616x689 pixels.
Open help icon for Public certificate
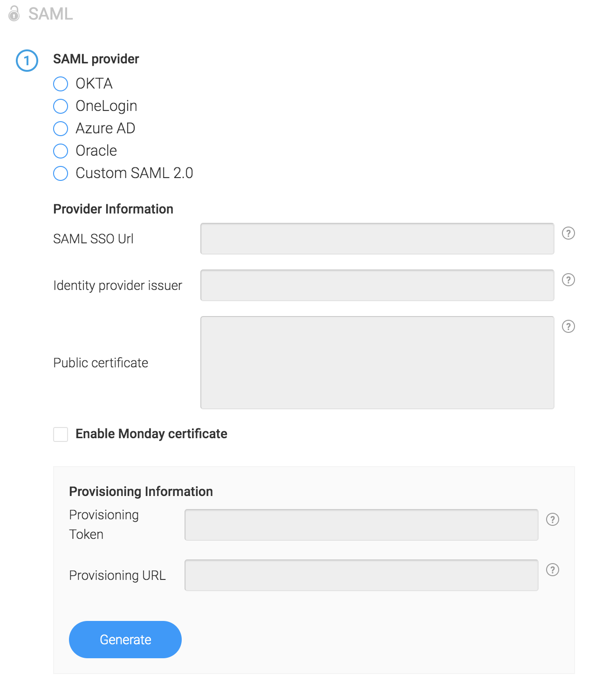pyautogui.click(x=568, y=326)
